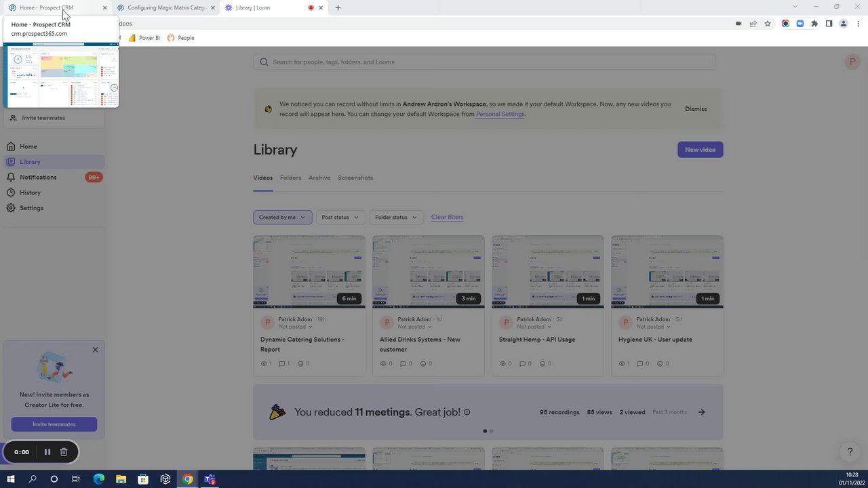Bookmark this page with the star icon
The height and width of the screenshot is (488, 868).
(768, 24)
